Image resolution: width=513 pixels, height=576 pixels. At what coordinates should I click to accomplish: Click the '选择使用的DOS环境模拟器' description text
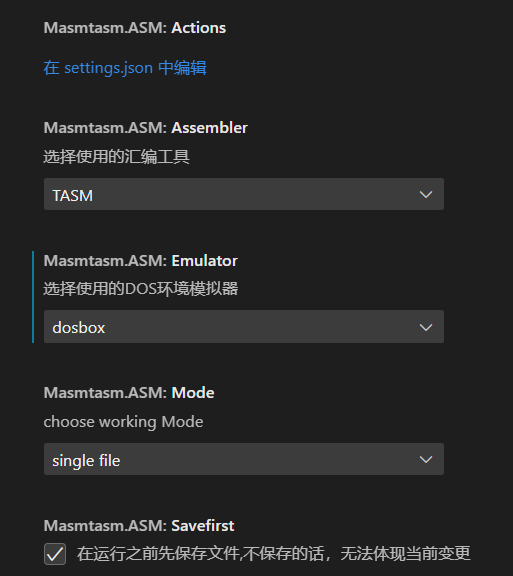[x=141, y=289]
